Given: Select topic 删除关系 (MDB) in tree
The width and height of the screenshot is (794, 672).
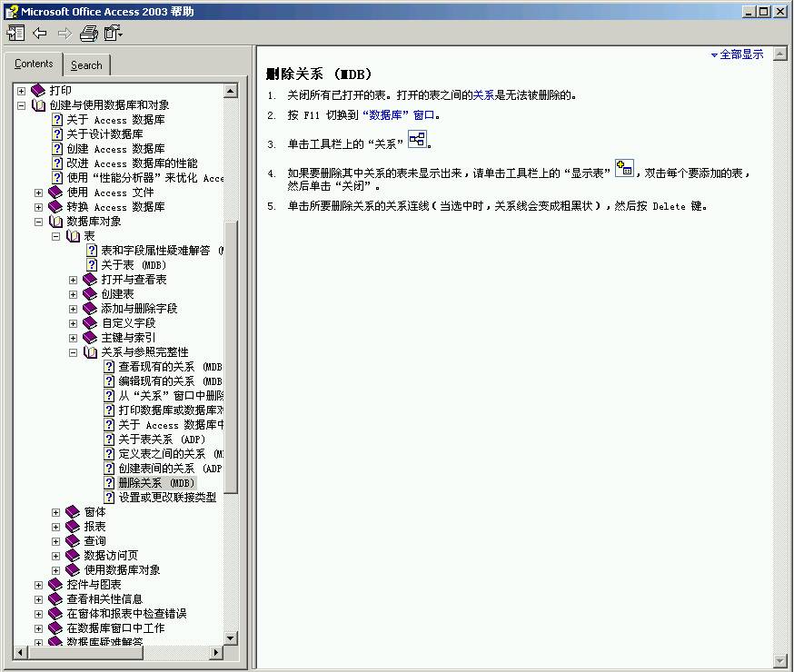Looking at the screenshot, I should point(156,483).
